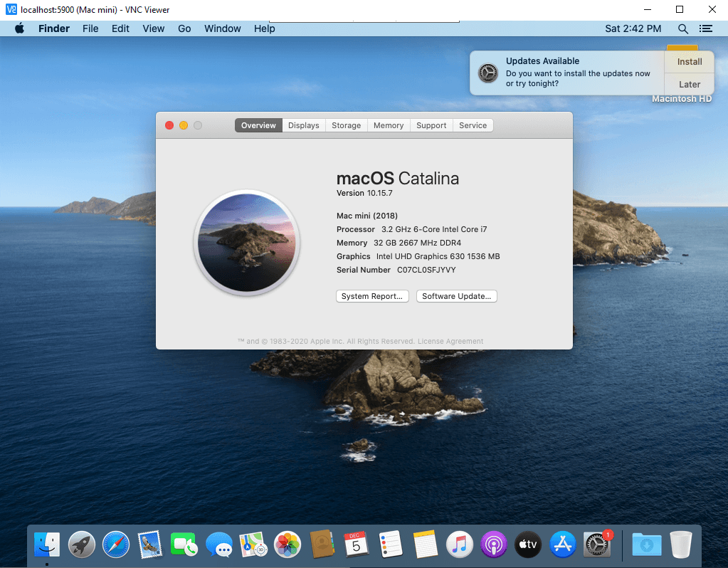
Task: Open the App Store from Dock
Action: (563, 545)
